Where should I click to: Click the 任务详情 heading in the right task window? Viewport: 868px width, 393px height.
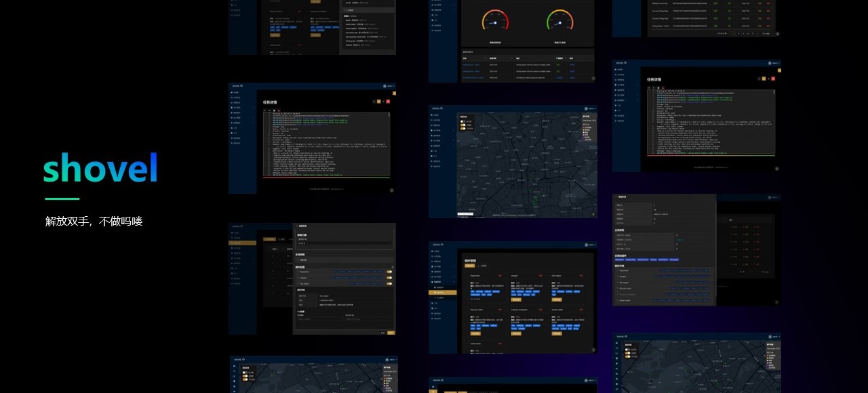(x=654, y=79)
